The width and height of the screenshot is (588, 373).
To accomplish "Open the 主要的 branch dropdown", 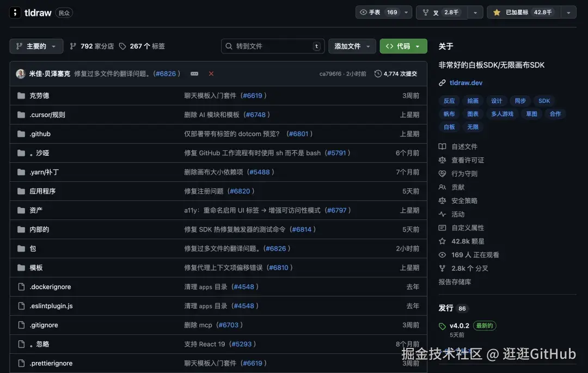I will click(x=36, y=46).
